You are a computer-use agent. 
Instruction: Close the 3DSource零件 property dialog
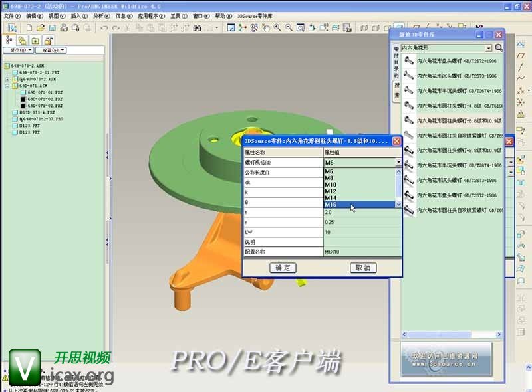coord(396,141)
